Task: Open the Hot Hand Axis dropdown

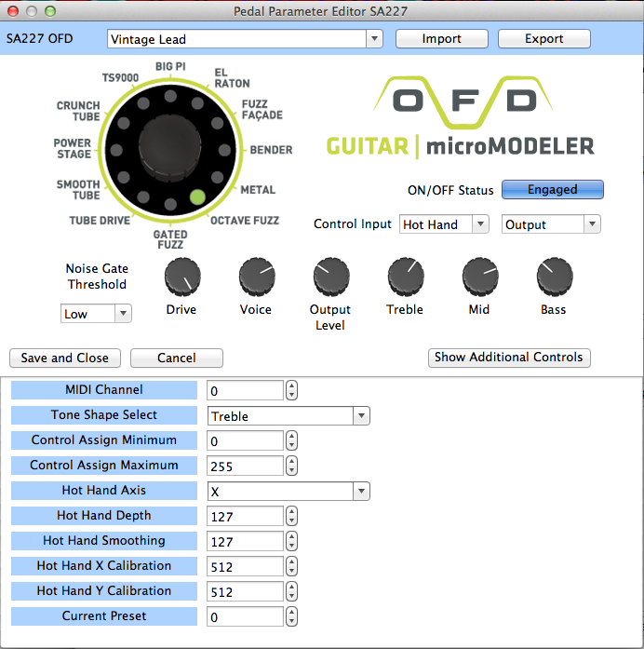Action: pos(288,492)
